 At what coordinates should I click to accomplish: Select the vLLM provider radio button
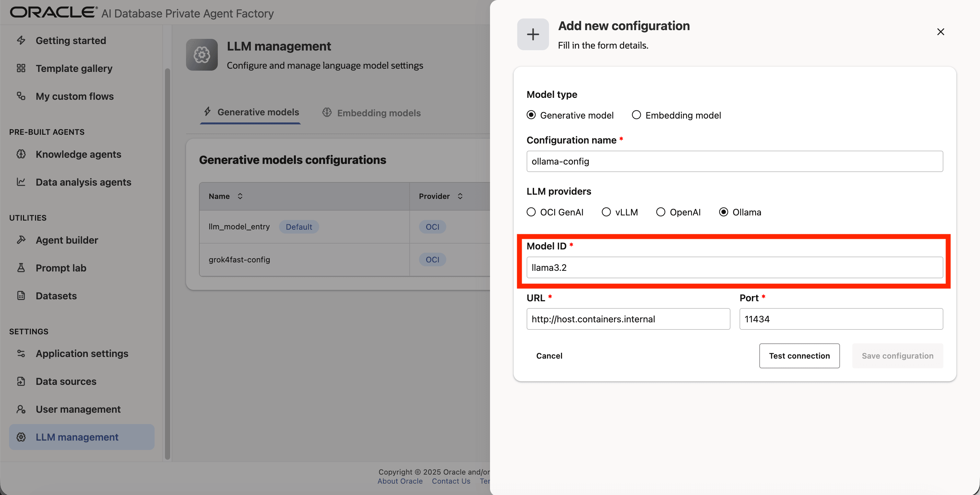point(606,212)
